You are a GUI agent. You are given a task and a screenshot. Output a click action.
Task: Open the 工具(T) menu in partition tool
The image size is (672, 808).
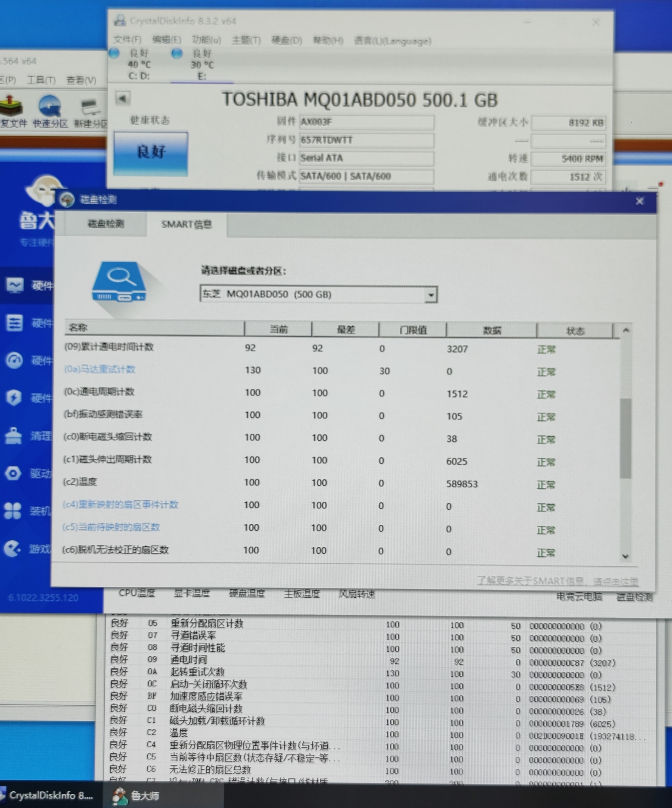click(41, 80)
